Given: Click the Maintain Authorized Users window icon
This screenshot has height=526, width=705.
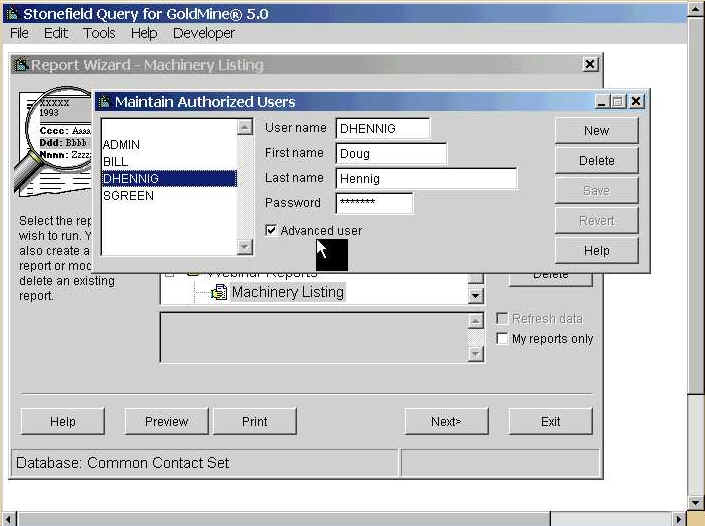Looking at the screenshot, I should (104, 102).
